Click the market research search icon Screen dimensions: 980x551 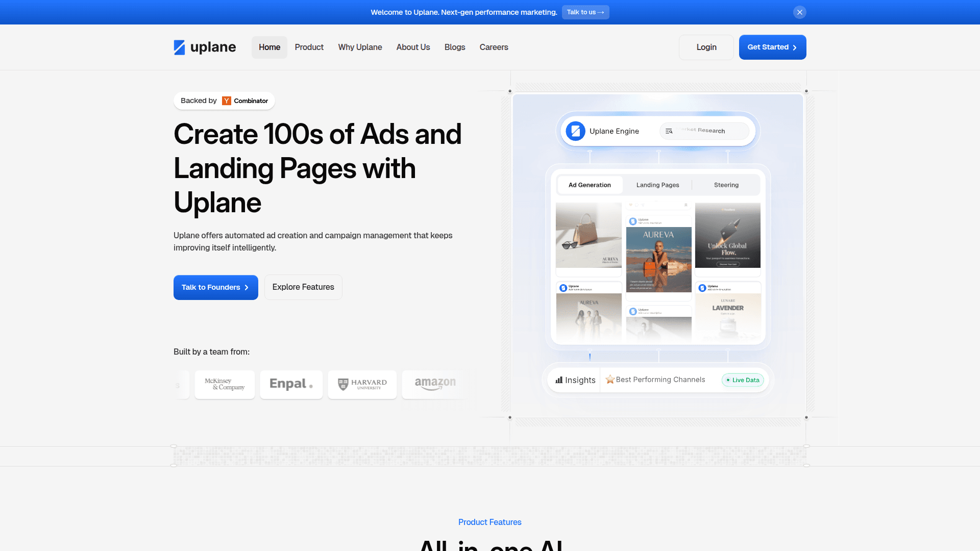pyautogui.click(x=669, y=131)
